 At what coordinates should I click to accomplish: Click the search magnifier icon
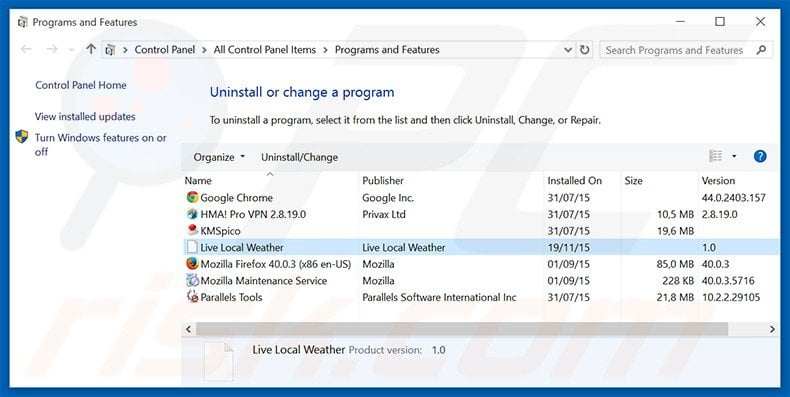[x=761, y=50]
